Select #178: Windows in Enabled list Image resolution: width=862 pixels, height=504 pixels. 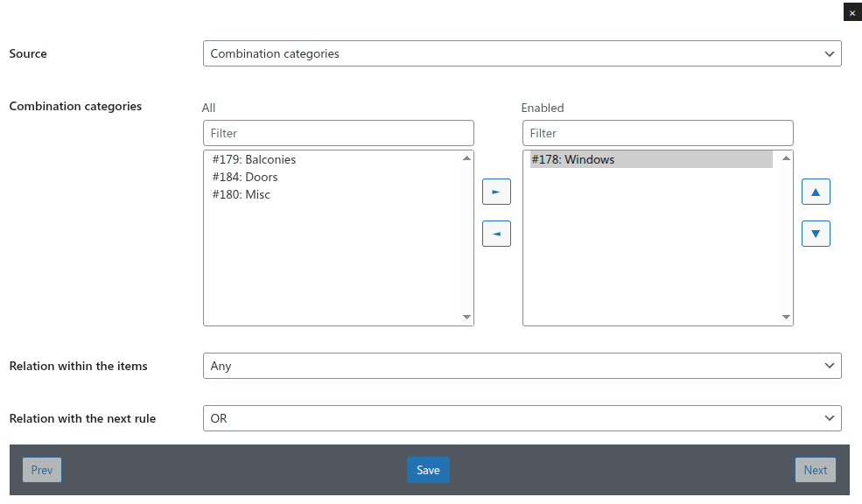(x=572, y=159)
